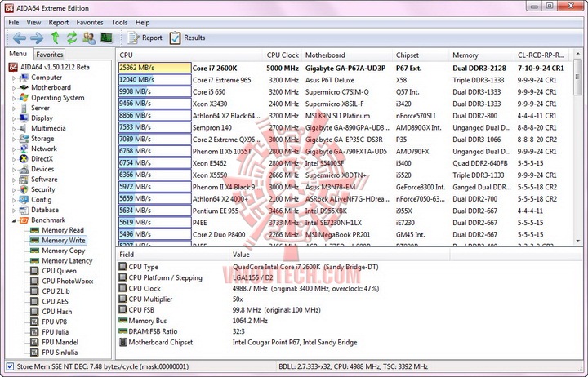Open the Favorites menu

[90, 23]
